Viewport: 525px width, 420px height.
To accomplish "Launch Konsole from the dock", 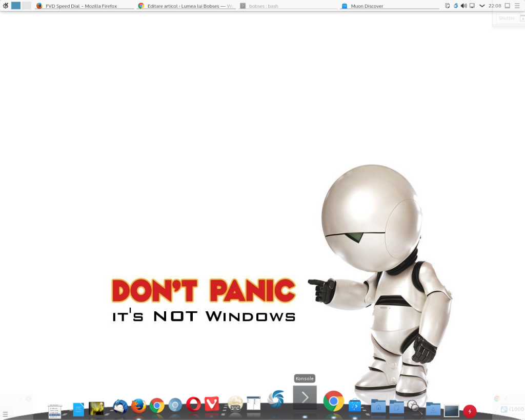I will pos(305,397).
